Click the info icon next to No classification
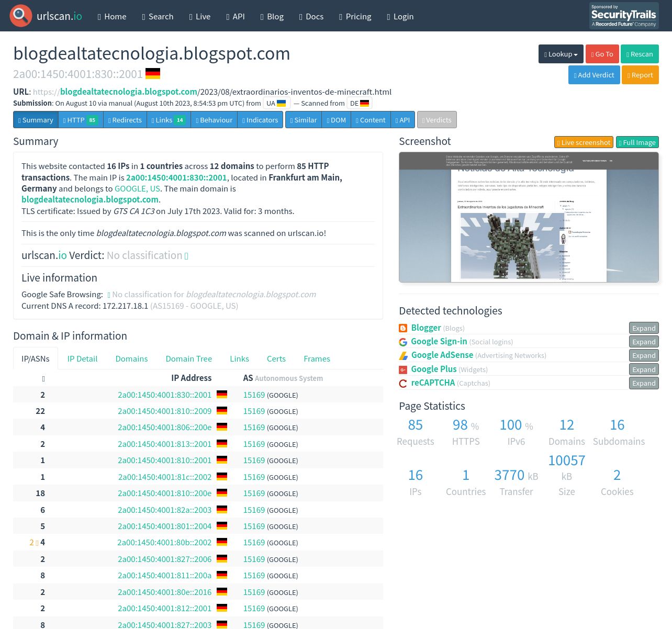 (x=186, y=256)
